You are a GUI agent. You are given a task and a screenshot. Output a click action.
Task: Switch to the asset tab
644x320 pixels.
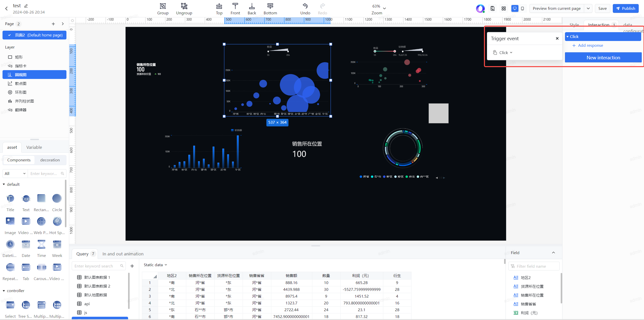coord(12,147)
